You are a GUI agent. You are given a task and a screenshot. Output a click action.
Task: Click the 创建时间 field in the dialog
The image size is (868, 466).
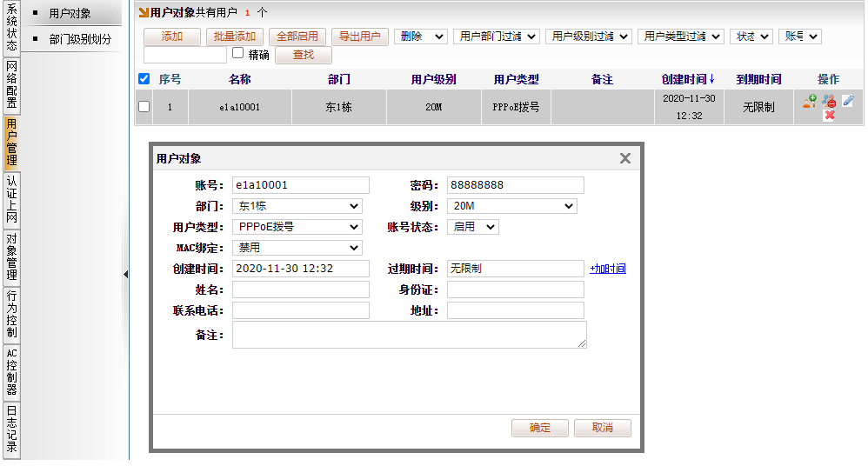click(301, 269)
